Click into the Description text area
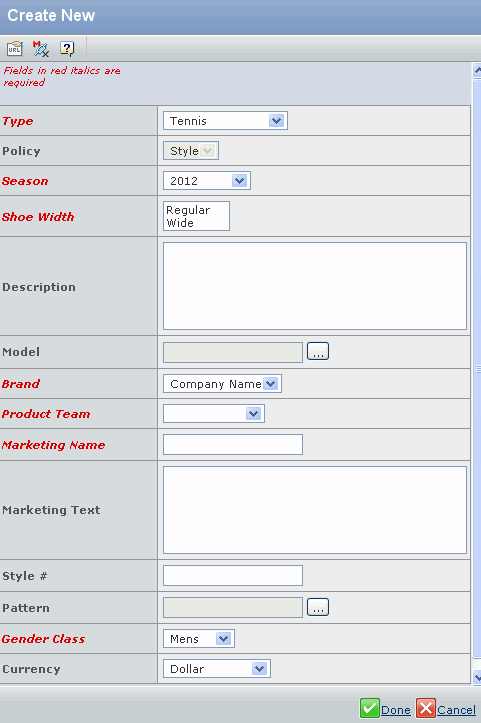The height and width of the screenshot is (723, 481). 315,286
